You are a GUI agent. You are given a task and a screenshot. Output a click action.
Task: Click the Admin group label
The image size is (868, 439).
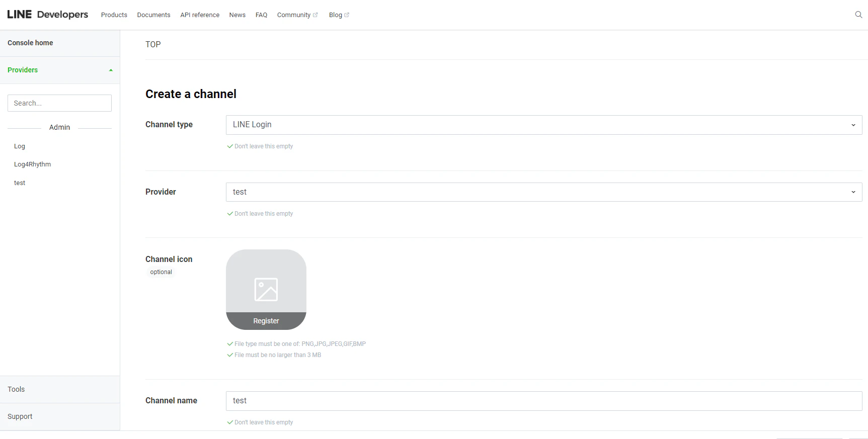(59, 127)
